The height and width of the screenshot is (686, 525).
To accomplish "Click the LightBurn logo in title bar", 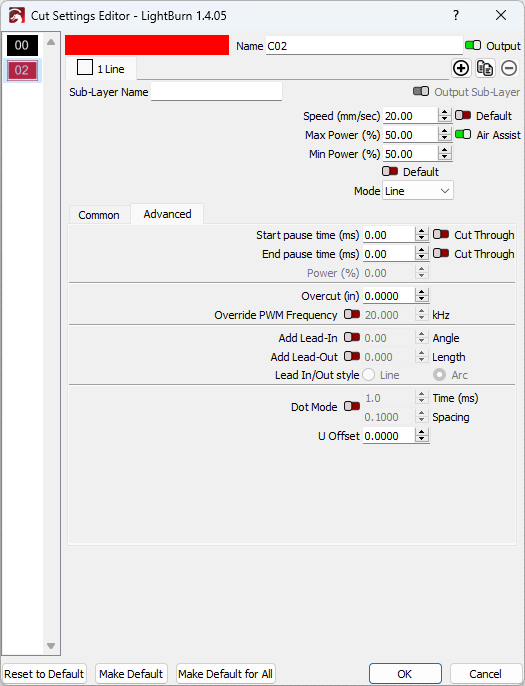I will coord(17,16).
